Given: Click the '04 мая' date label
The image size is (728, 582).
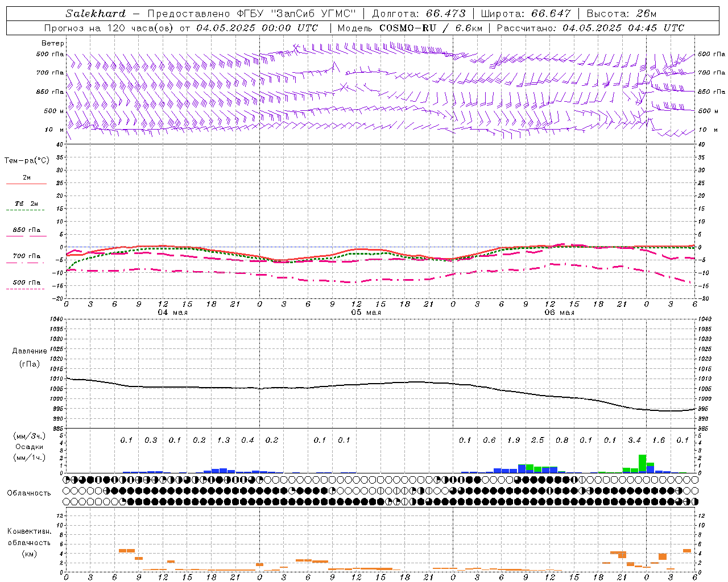Looking at the screenshot, I should pyautogui.click(x=173, y=312).
